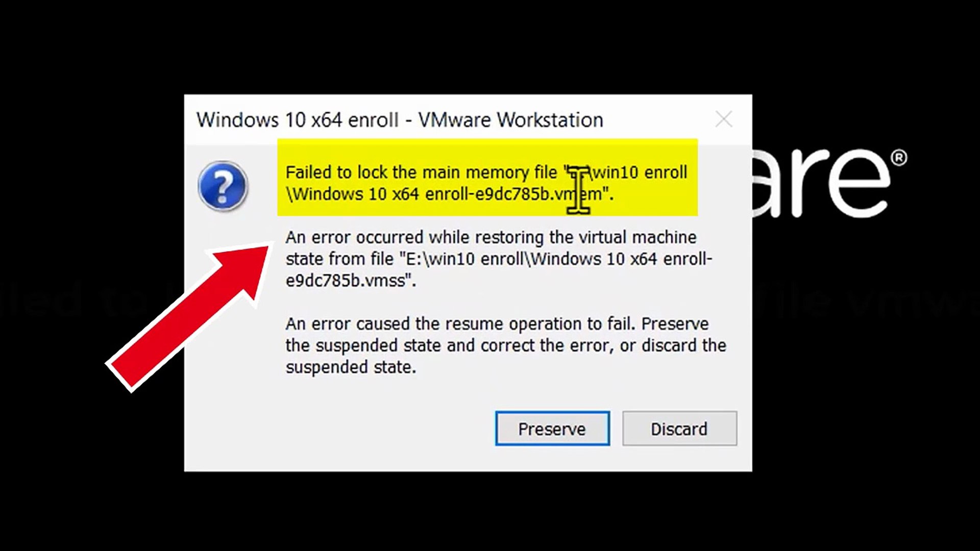
Task: Click the I-beam cursor over the highlighted text
Action: 578,190
